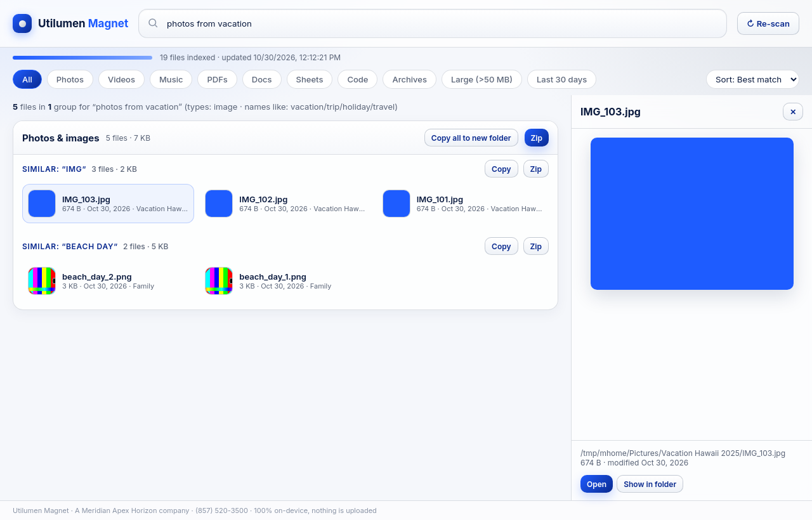Zip the Similar "Beach Day" subgroup

click(x=536, y=246)
